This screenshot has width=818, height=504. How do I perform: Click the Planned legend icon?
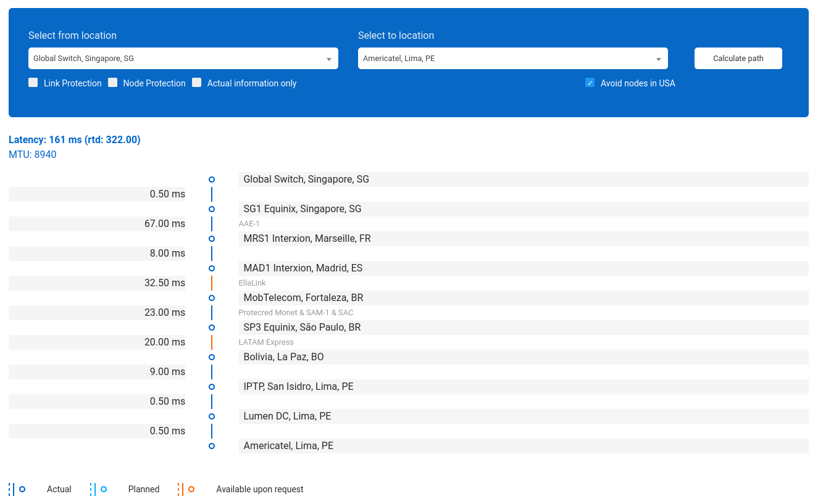click(99, 489)
